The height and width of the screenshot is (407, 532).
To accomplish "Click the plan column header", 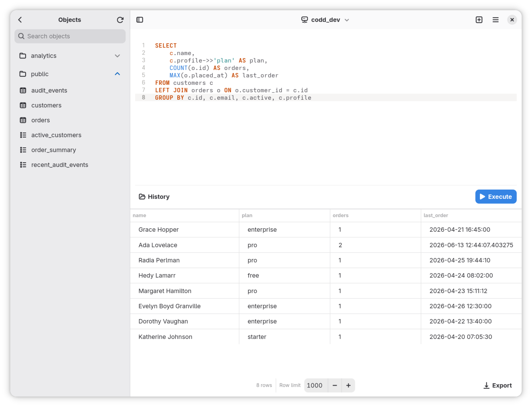I will point(284,215).
